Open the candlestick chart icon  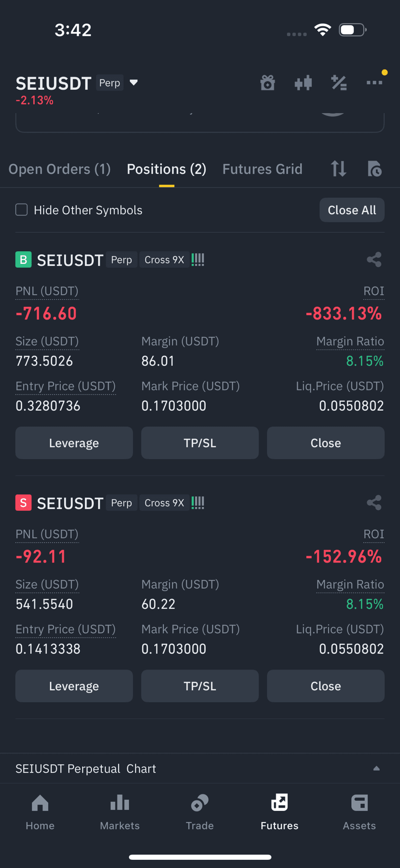point(303,83)
